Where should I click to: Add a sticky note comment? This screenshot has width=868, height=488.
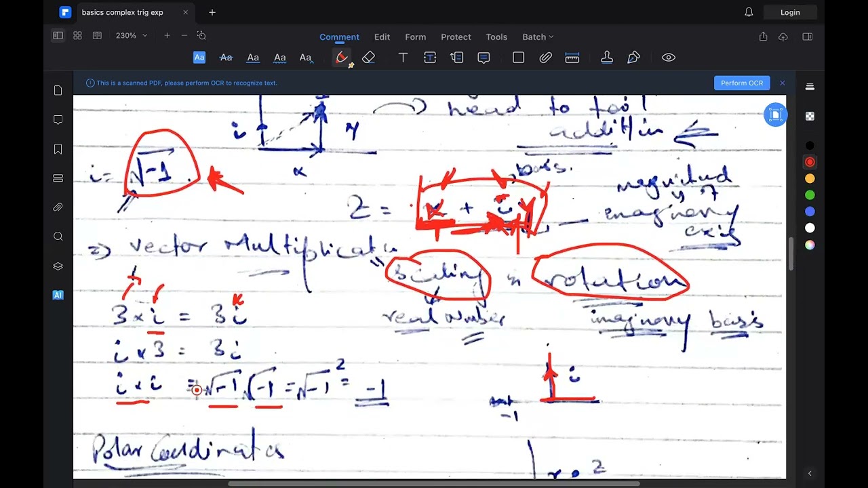click(484, 58)
